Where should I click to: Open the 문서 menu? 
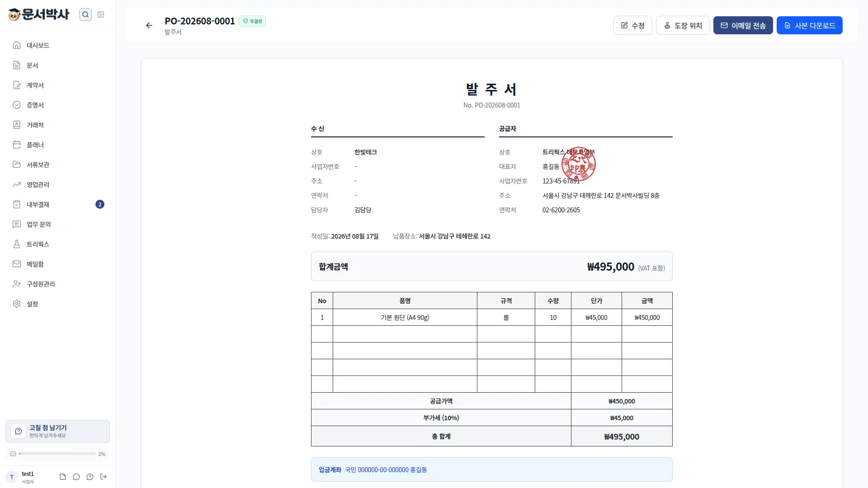coord(57,65)
